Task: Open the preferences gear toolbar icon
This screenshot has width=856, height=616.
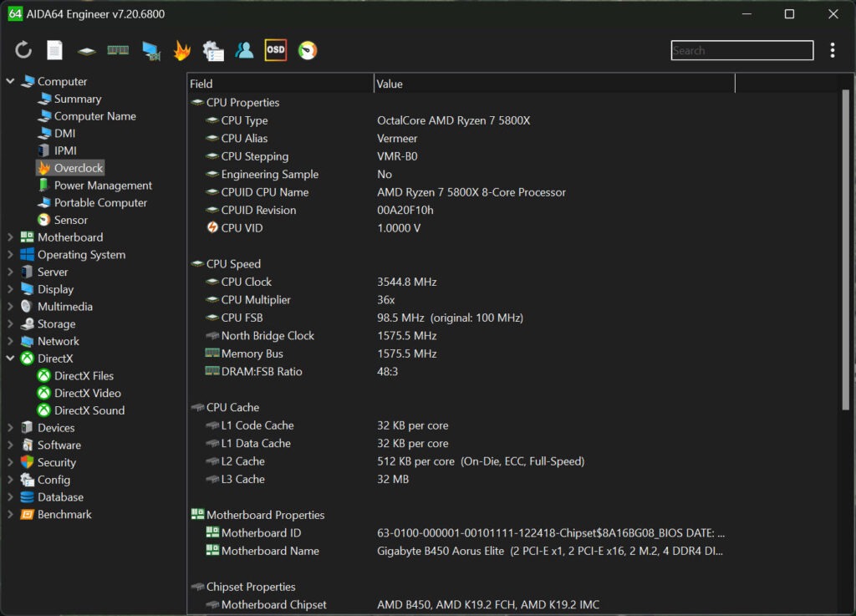Action: (x=213, y=51)
